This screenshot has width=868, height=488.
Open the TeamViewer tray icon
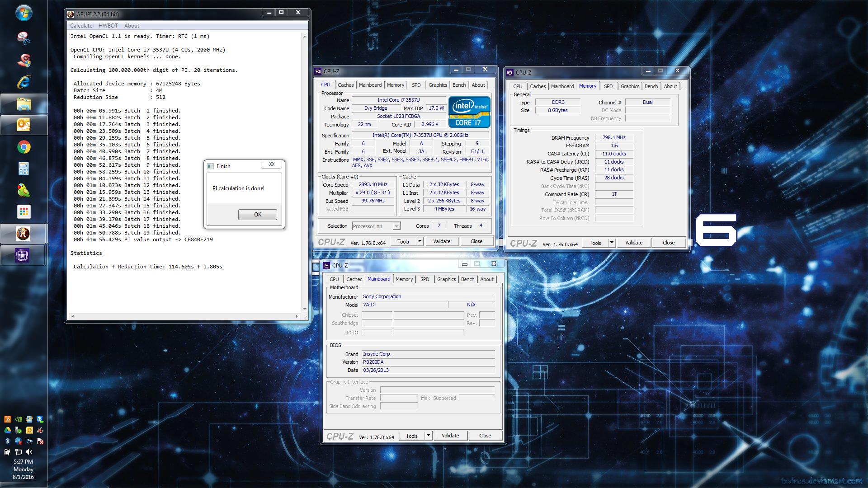pyautogui.click(x=40, y=419)
